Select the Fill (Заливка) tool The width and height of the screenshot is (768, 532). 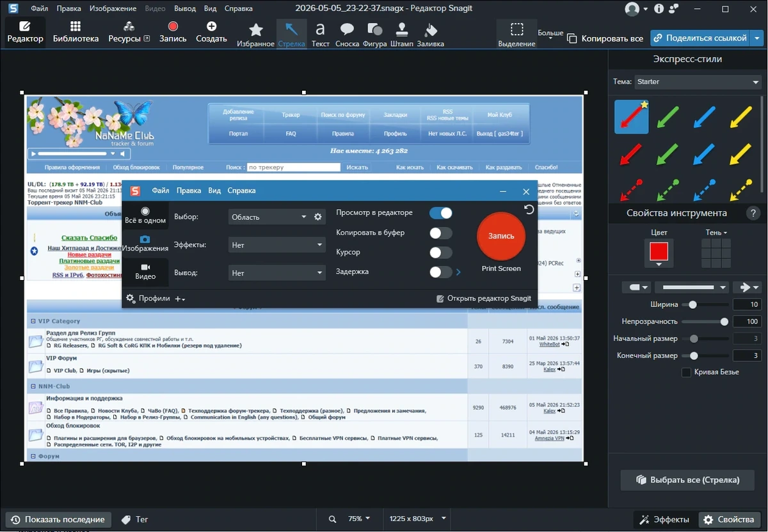tap(430, 35)
